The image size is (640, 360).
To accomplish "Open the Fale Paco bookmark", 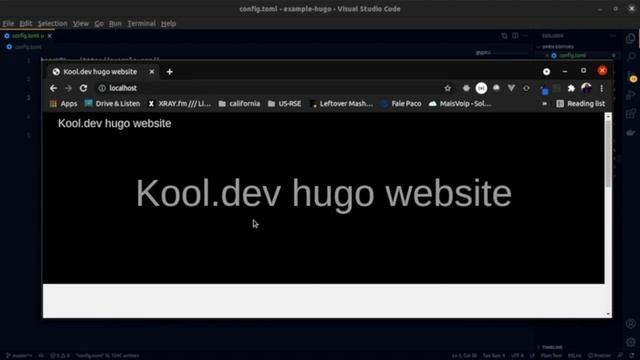I will coord(401,104).
